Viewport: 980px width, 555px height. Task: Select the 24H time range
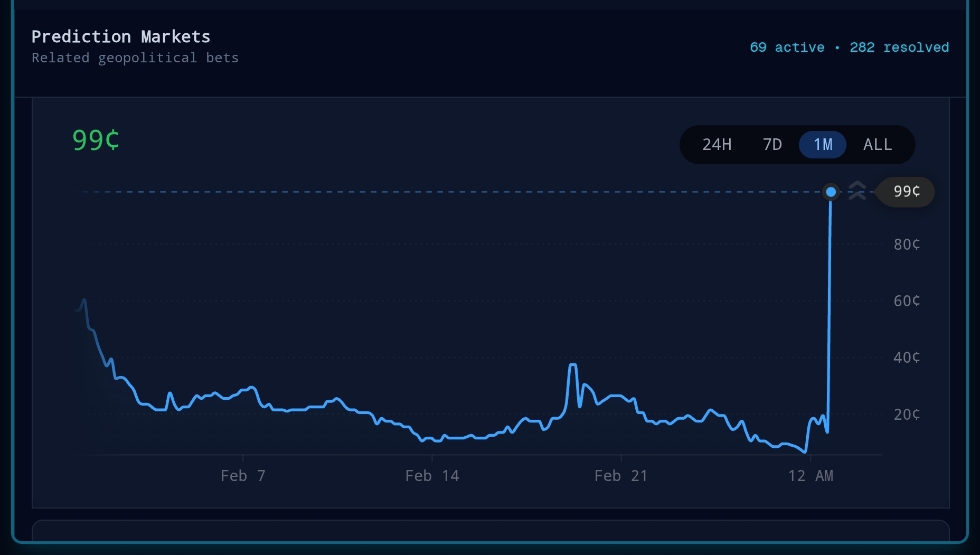tap(717, 145)
